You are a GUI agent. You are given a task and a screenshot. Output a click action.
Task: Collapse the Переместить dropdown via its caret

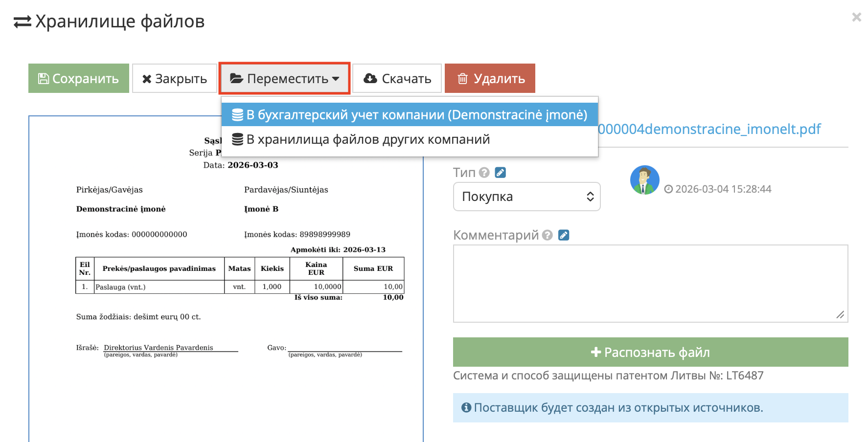pyautogui.click(x=335, y=78)
